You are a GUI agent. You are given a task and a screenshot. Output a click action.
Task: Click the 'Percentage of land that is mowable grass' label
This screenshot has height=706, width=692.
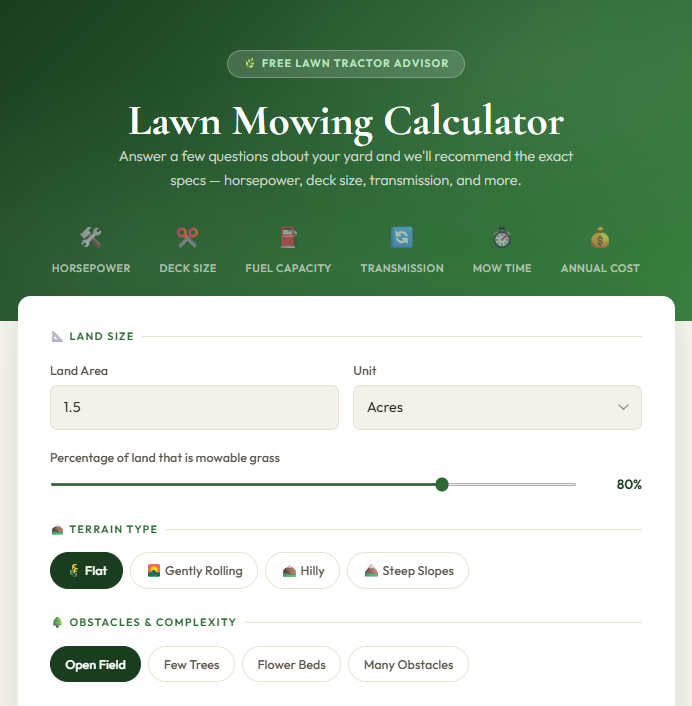(x=165, y=458)
